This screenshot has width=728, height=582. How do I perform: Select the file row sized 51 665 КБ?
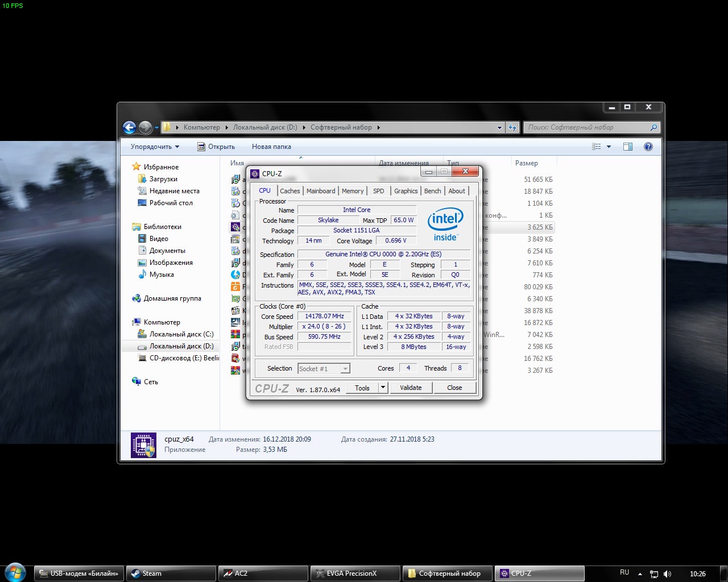pos(392,180)
